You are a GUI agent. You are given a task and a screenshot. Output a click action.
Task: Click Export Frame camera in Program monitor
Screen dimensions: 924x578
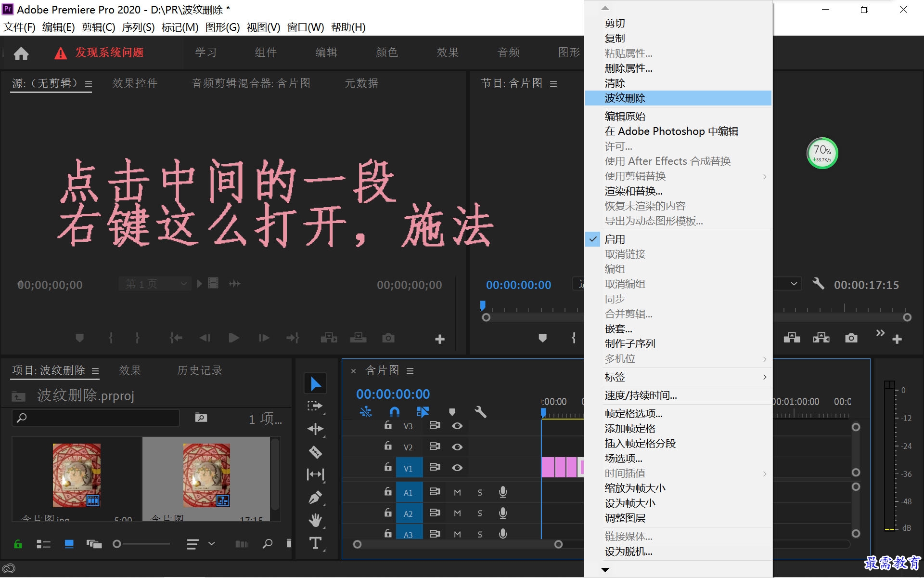click(x=851, y=338)
